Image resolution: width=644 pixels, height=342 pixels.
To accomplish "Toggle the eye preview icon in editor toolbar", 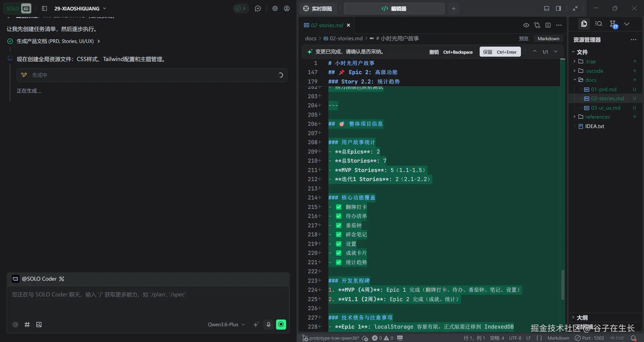I will pos(526,25).
